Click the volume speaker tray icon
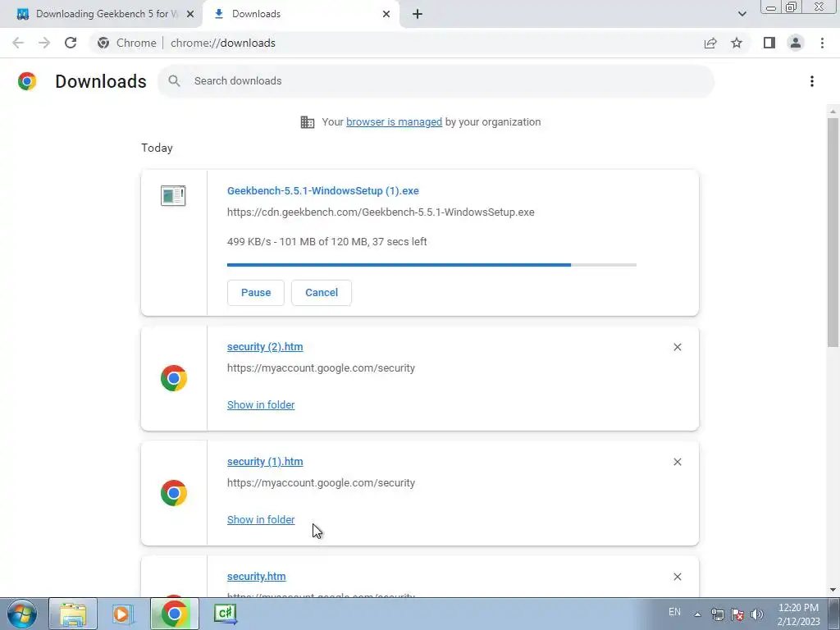The height and width of the screenshot is (630, 840). pyautogui.click(x=757, y=614)
